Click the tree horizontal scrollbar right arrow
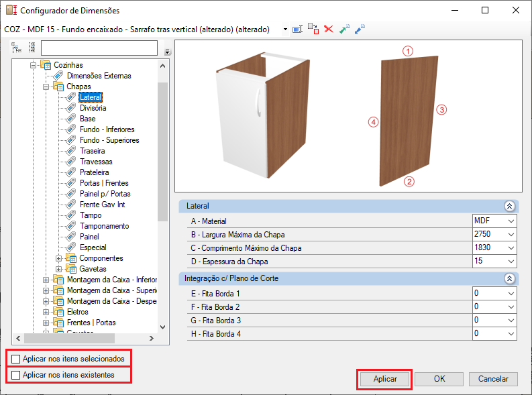 pyautogui.click(x=152, y=338)
